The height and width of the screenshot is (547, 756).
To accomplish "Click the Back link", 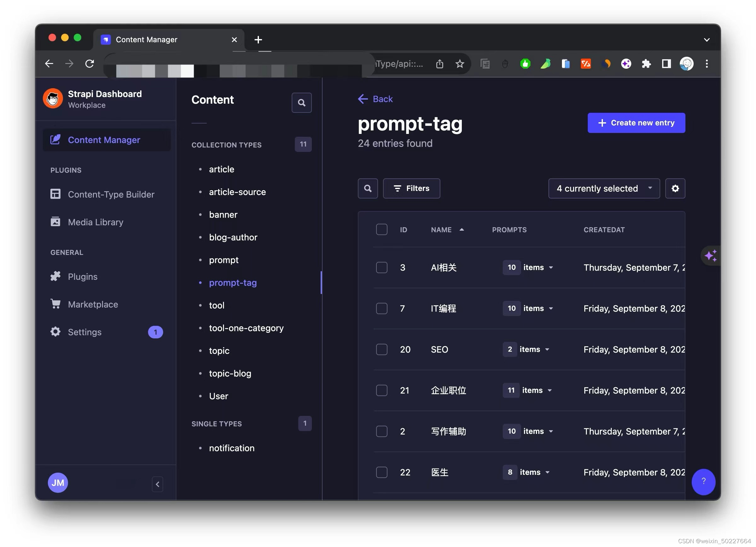I will click(375, 99).
